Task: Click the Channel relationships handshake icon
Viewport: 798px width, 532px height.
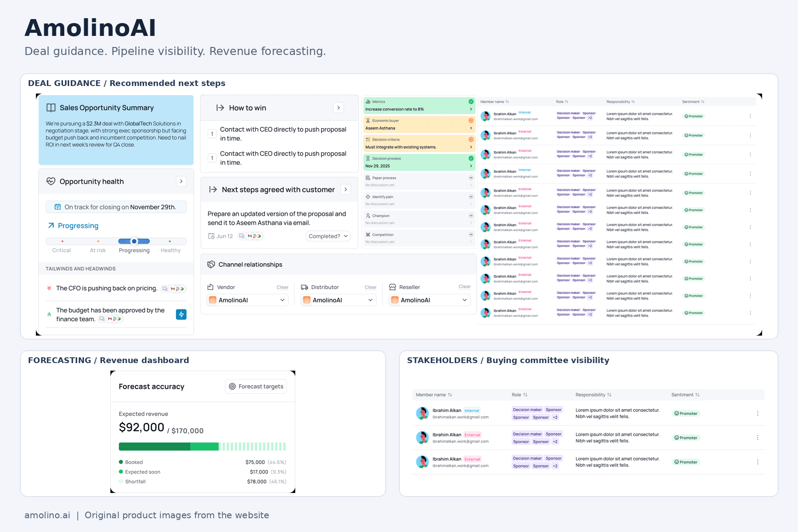Action: tap(211, 264)
